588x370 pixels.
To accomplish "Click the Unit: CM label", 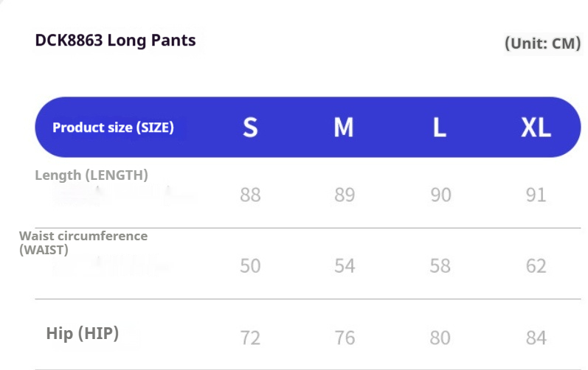I will coord(542,43).
